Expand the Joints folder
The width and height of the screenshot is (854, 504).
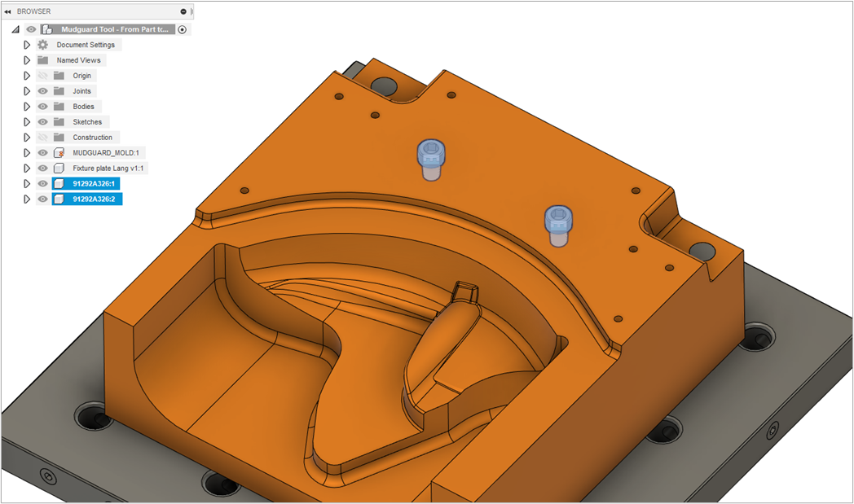point(27,91)
